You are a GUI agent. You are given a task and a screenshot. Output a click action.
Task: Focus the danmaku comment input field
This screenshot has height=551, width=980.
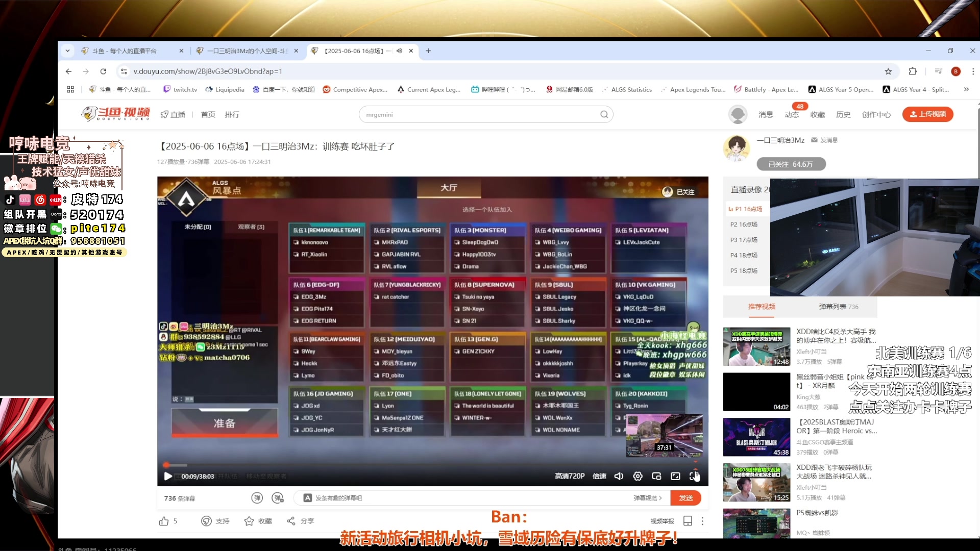click(470, 498)
